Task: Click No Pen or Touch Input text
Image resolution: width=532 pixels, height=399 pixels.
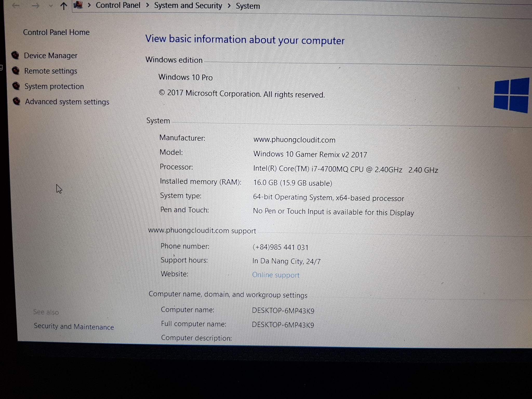Action: click(334, 212)
